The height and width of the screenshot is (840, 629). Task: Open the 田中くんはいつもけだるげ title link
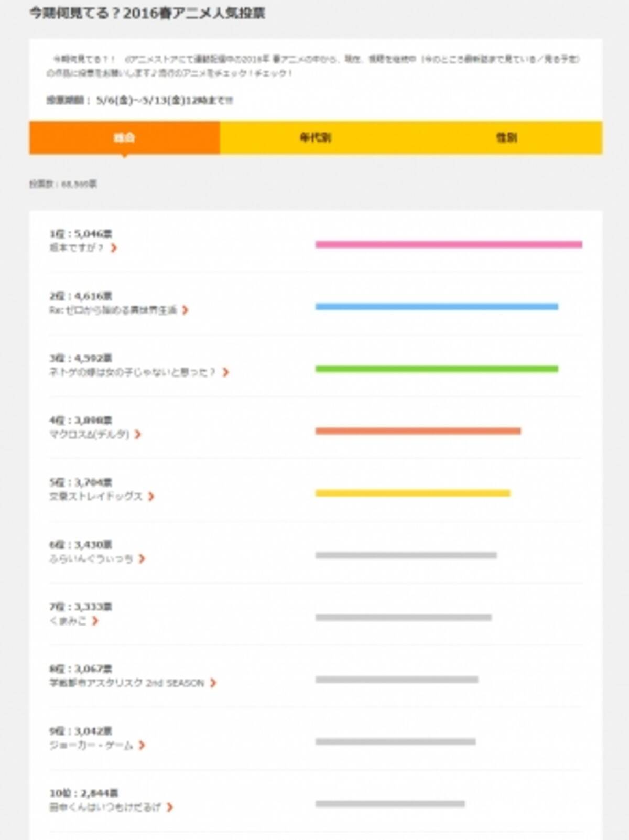[105, 807]
